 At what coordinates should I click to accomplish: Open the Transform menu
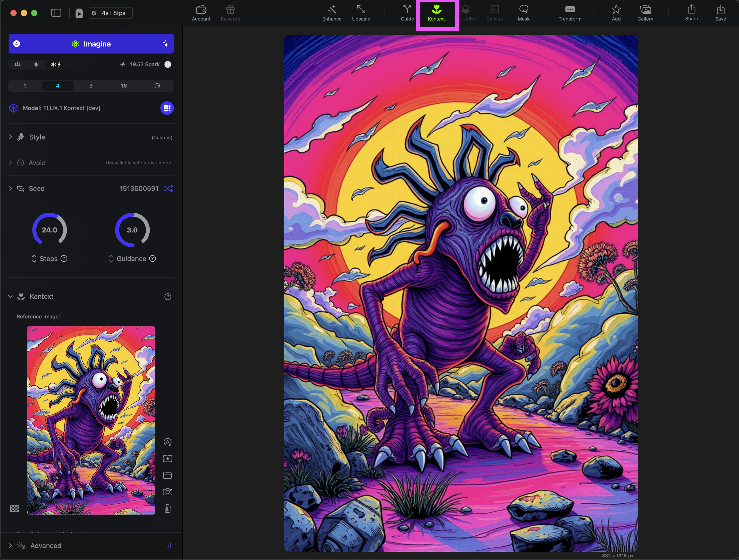(x=570, y=13)
